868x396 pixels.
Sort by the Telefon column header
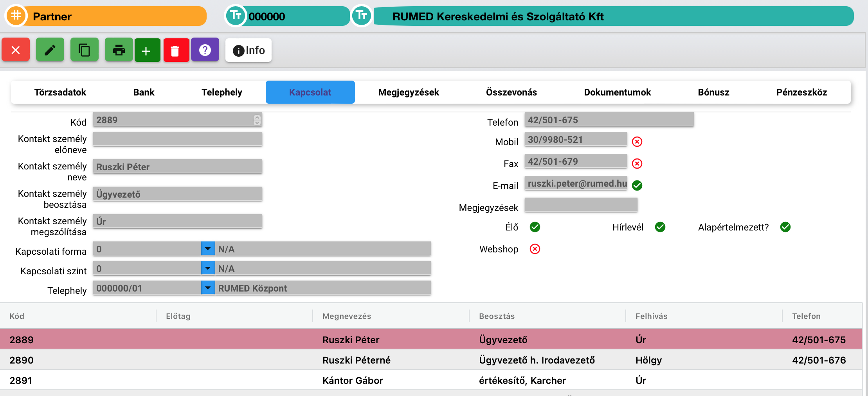click(806, 316)
